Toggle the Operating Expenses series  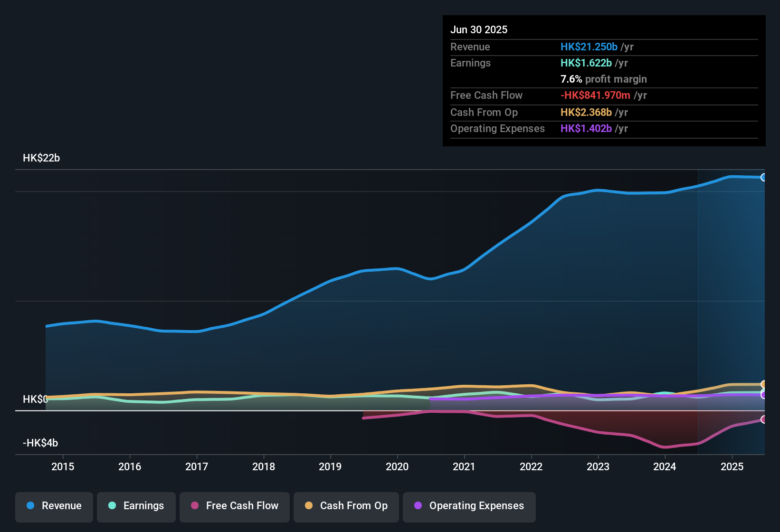[x=469, y=506]
